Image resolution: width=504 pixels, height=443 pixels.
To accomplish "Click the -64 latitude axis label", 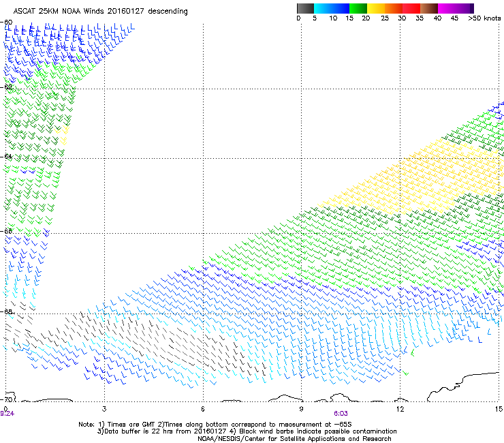I will pos(6,157).
